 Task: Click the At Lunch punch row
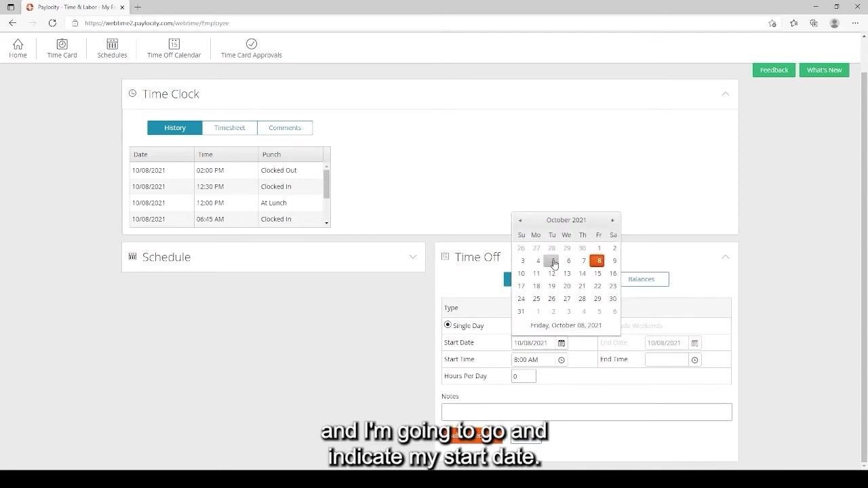pos(226,203)
